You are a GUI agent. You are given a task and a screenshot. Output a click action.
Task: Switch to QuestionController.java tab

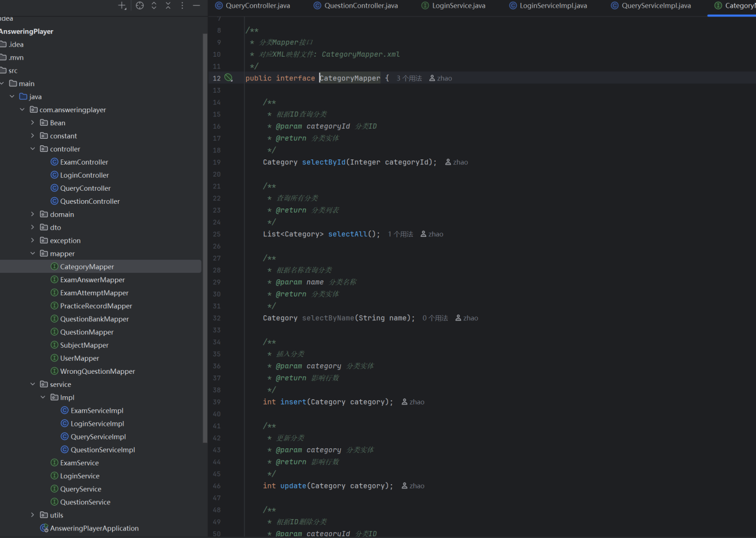(x=356, y=6)
